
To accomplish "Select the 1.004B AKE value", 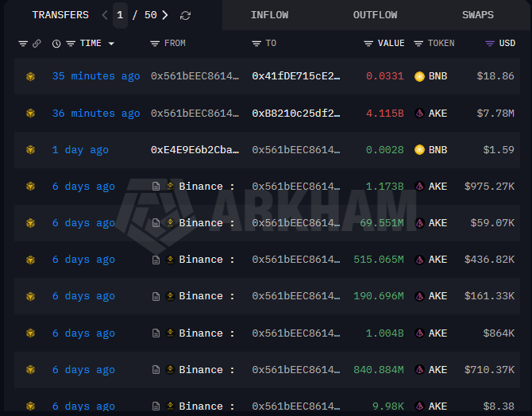I will [x=385, y=333].
